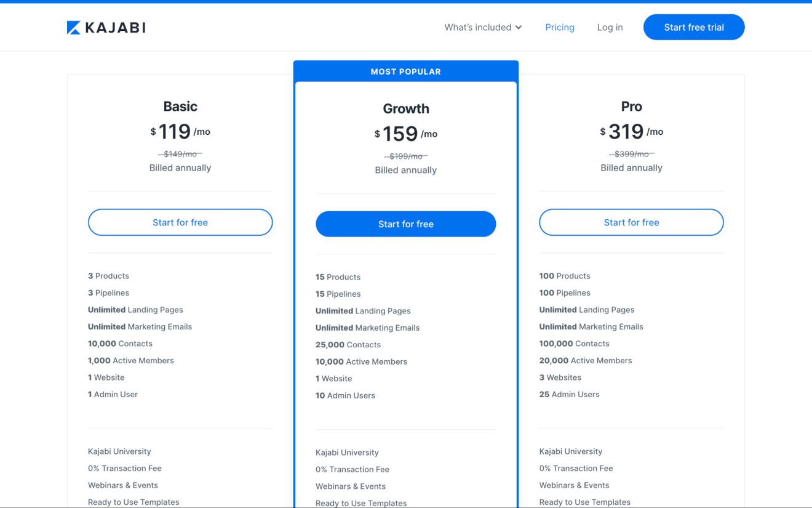
Task: Go to Log in
Action: (610, 27)
